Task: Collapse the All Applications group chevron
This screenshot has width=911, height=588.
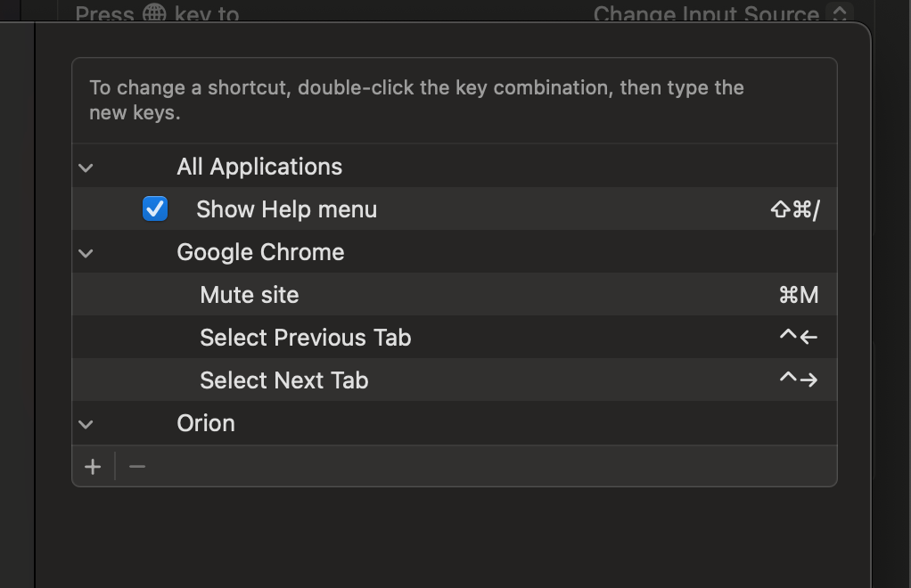Action: [86, 167]
